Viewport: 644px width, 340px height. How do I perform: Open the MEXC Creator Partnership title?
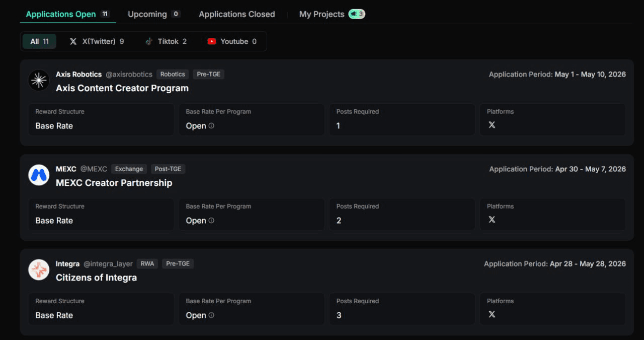[x=114, y=183]
